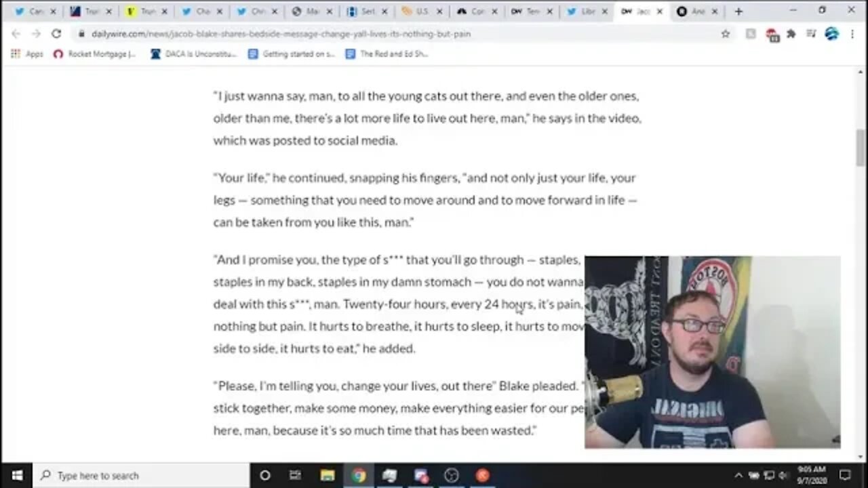This screenshot has height=488, width=868.
Task: Open the DACA is Unconstitutional bookmark
Action: 193,54
